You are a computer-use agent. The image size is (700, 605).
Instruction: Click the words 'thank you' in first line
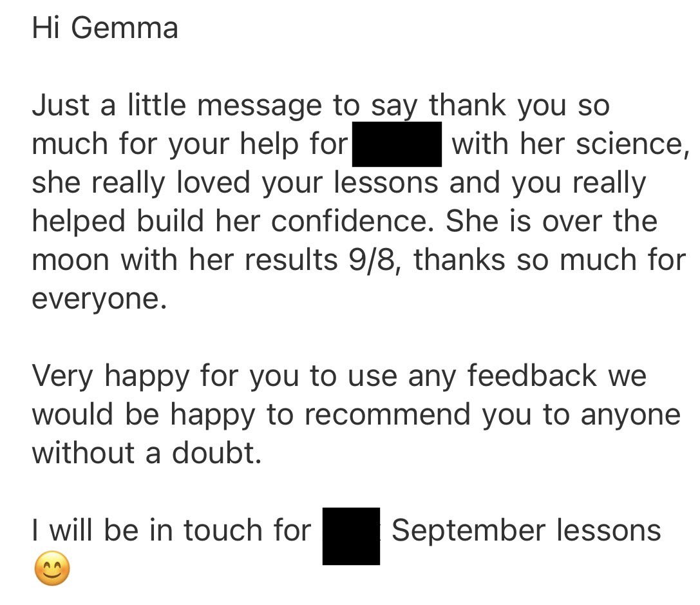(497, 107)
